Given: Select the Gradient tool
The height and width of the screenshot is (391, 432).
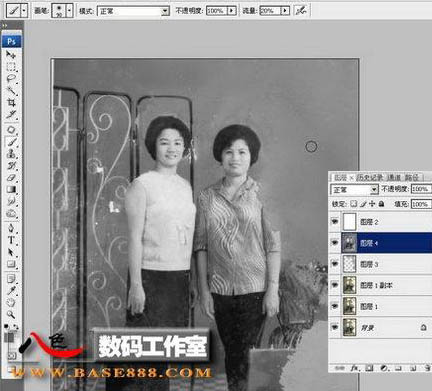Looking at the screenshot, I should pyautogui.click(x=11, y=189).
